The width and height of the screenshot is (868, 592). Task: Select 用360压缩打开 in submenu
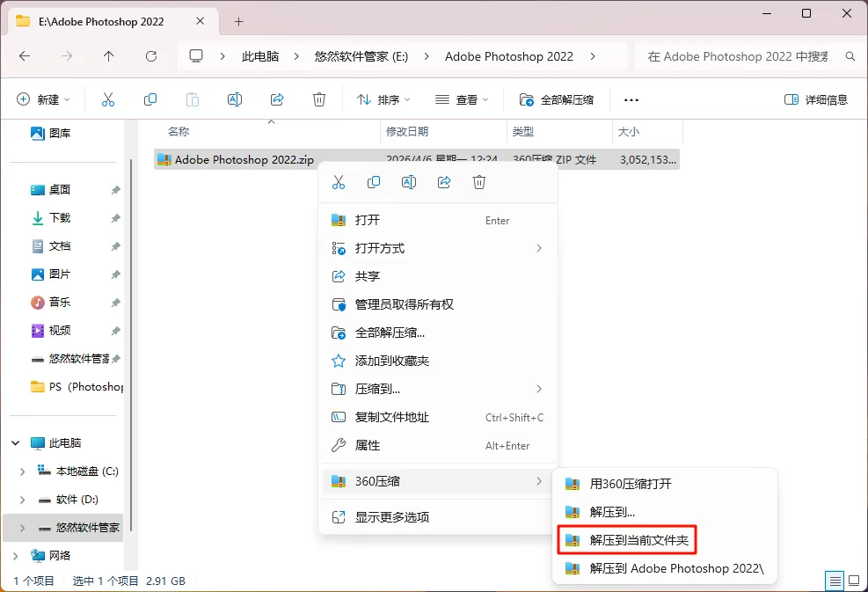(665, 484)
